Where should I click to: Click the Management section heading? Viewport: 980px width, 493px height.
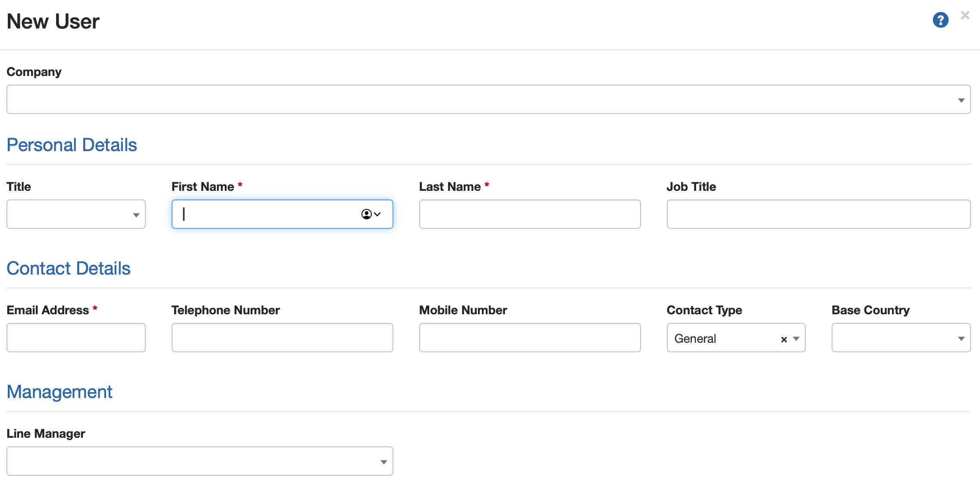[60, 392]
